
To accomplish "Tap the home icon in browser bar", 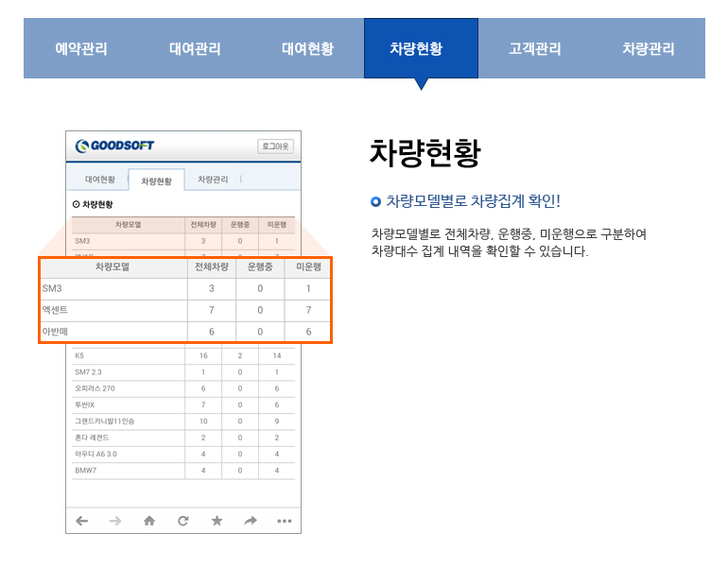I will pyautogui.click(x=149, y=521).
